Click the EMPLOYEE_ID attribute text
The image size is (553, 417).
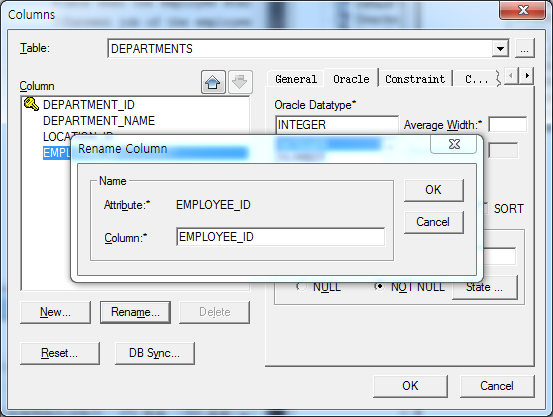click(x=213, y=205)
